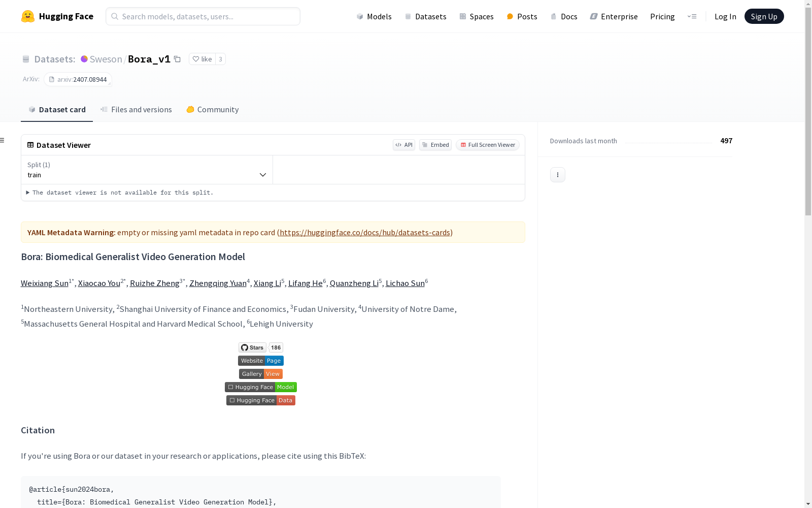Open Xiang Li author link
This screenshot has width=812, height=508.
(x=267, y=283)
